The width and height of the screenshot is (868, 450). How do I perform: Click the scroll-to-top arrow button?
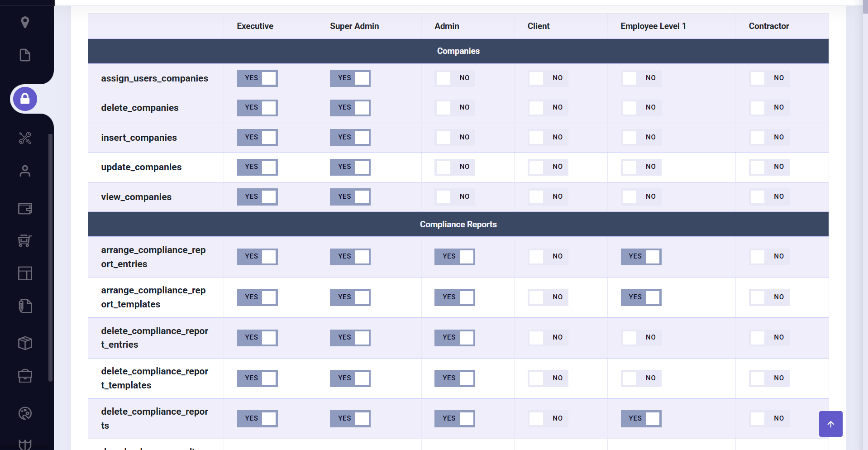pyautogui.click(x=830, y=424)
